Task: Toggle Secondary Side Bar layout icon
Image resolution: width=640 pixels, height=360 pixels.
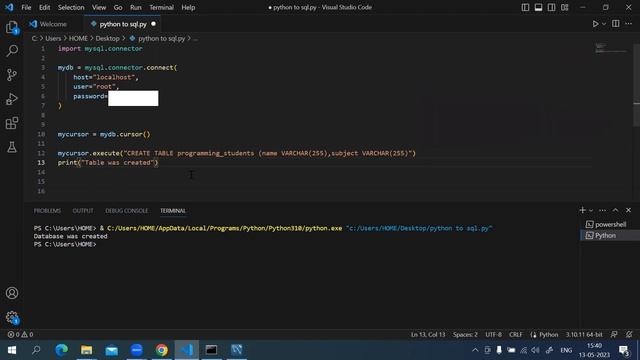Action: pyautogui.click(x=551, y=7)
